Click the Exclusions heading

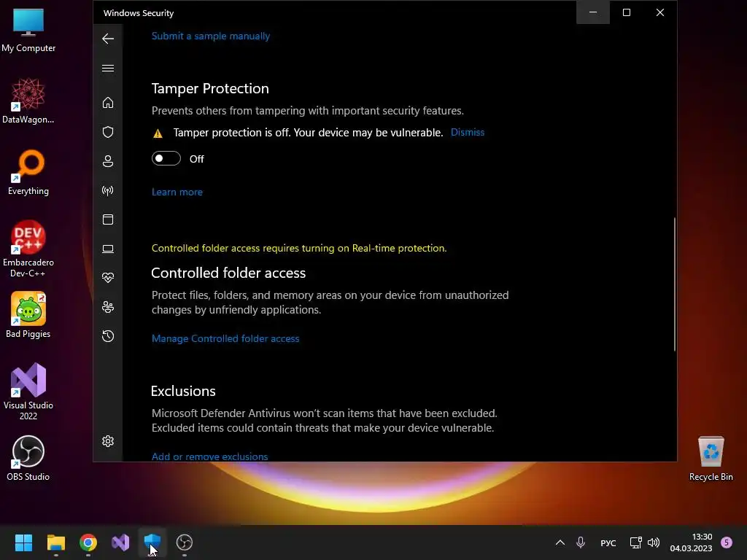(183, 391)
